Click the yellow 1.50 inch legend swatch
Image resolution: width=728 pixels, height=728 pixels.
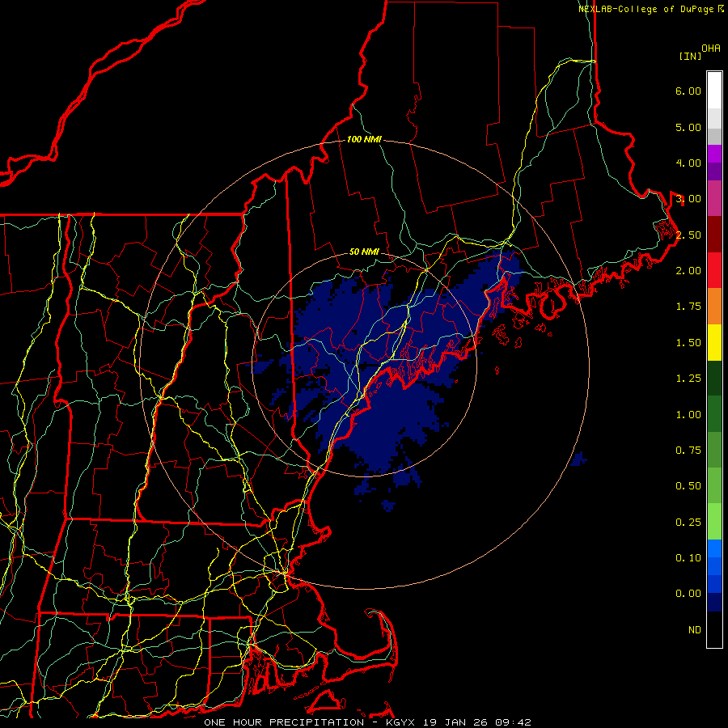(714, 342)
